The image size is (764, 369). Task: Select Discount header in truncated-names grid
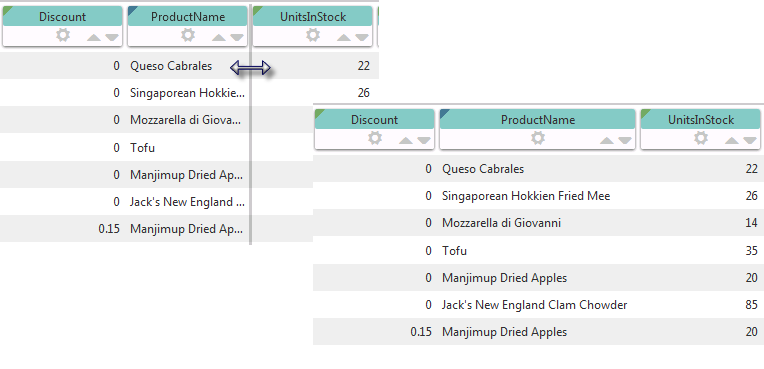coord(62,17)
